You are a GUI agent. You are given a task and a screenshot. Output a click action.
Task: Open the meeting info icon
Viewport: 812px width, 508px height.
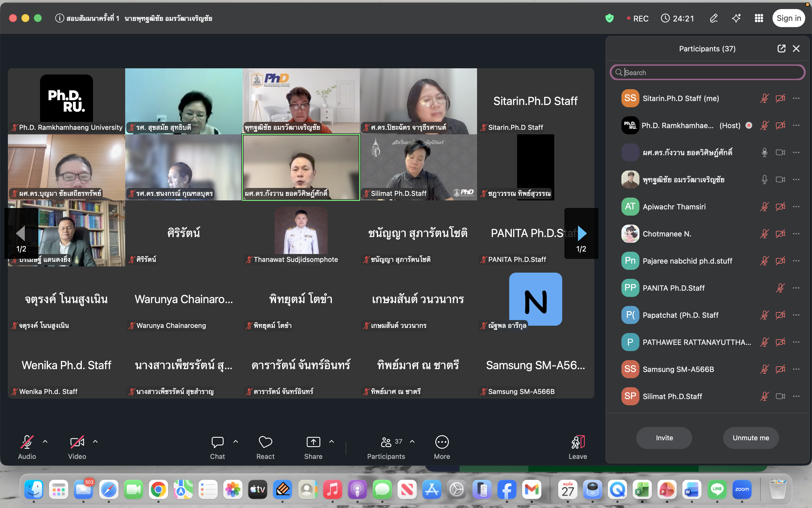coord(59,18)
